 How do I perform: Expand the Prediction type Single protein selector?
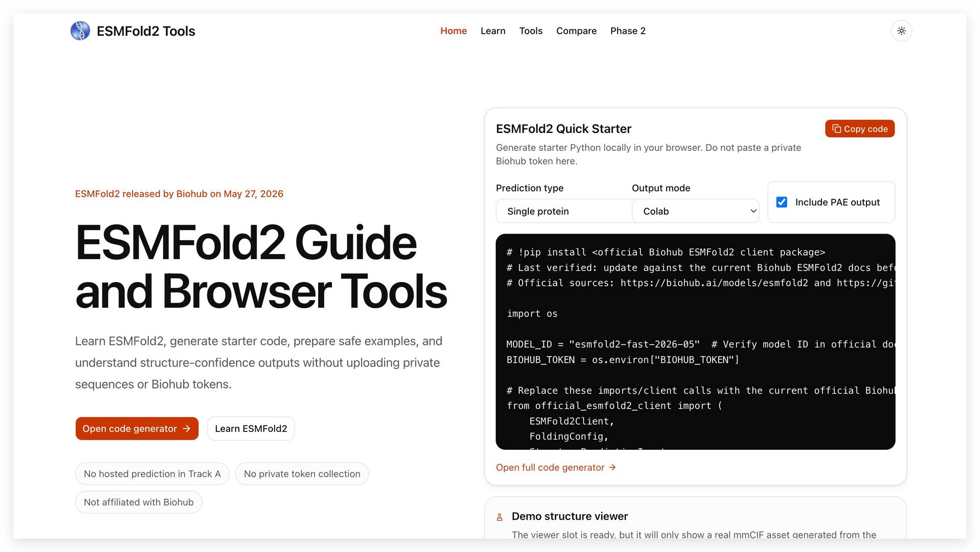click(x=564, y=211)
